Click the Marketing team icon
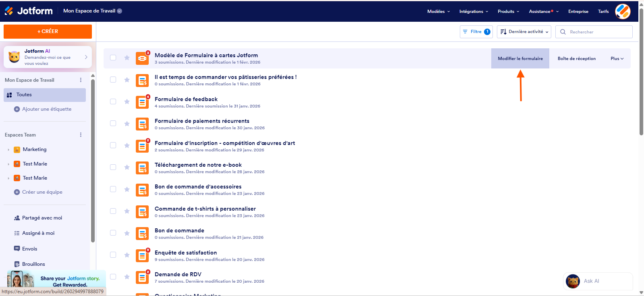This screenshot has height=296, width=644. pyautogui.click(x=17, y=150)
